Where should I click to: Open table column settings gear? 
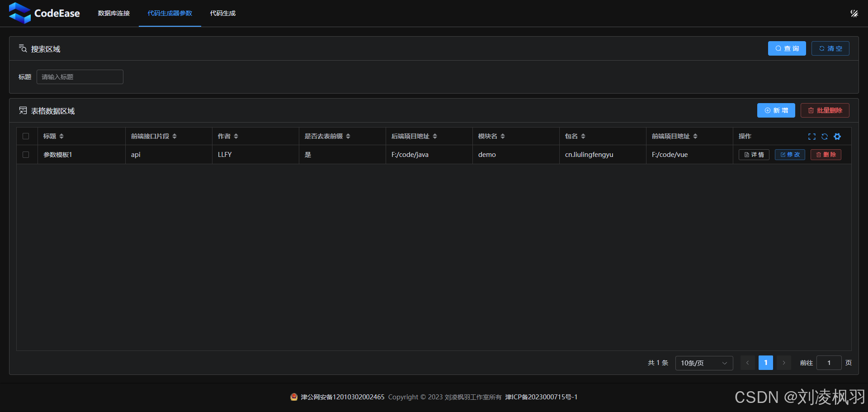click(x=837, y=137)
